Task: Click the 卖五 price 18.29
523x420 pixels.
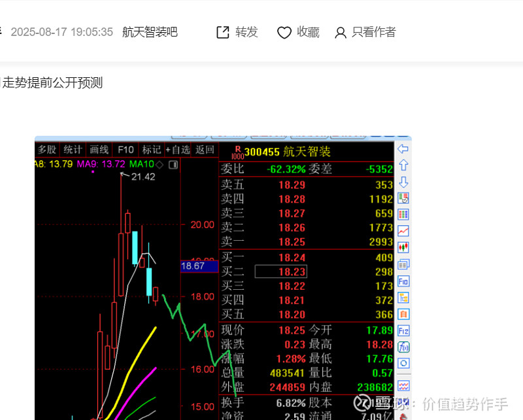Action: pyautogui.click(x=292, y=184)
